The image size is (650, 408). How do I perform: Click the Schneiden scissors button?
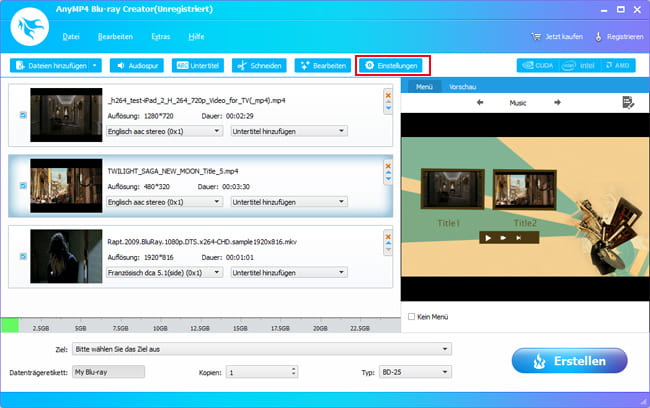tap(259, 66)
